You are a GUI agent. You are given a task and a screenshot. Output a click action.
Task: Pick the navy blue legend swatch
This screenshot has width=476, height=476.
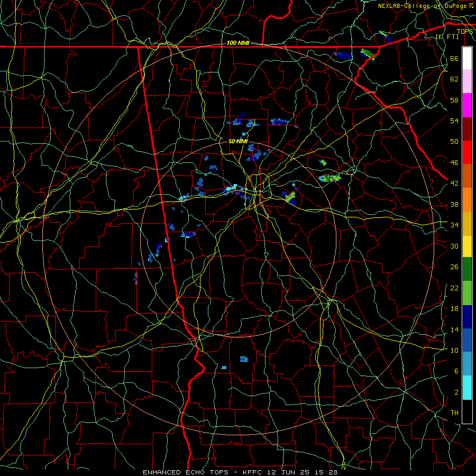[467, 317]
